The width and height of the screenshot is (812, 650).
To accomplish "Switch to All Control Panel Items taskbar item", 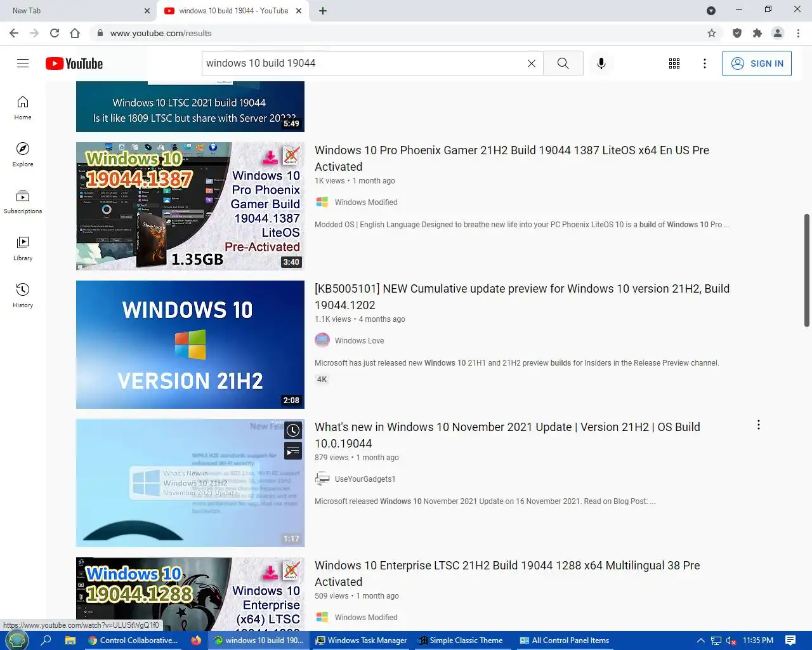I will (565, 640).
